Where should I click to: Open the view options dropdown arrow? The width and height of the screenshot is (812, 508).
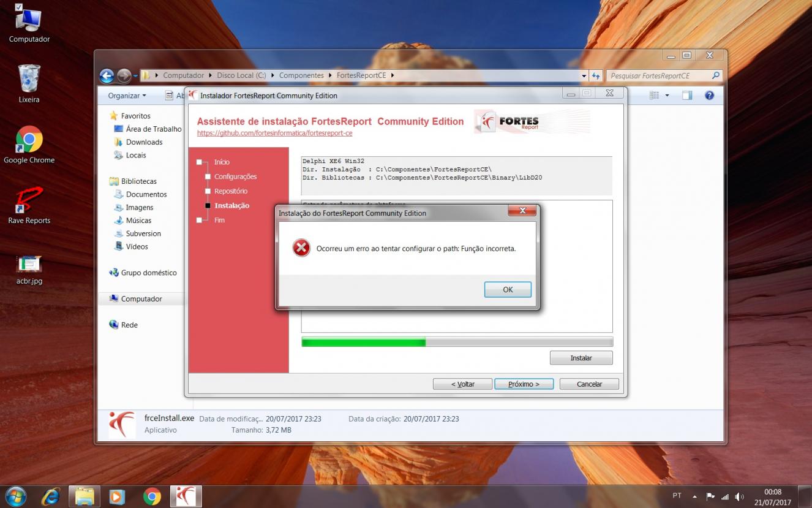tap(667, 96)
